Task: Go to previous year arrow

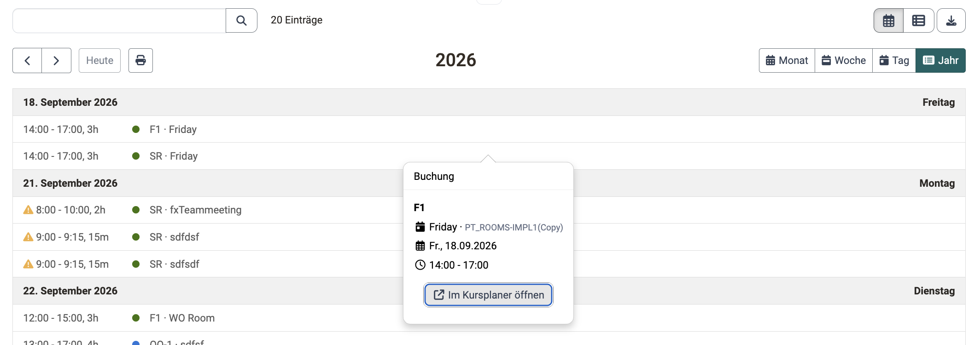Action: (27, 60)
